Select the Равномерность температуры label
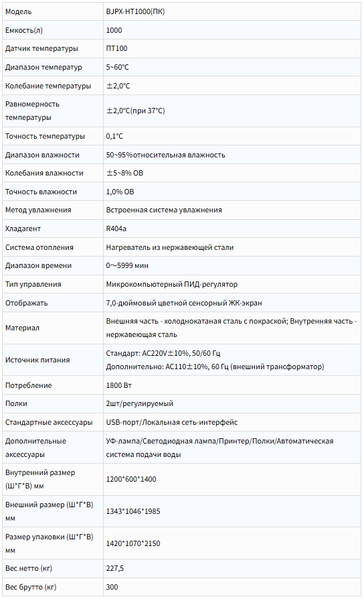 [x=32, y=111]
